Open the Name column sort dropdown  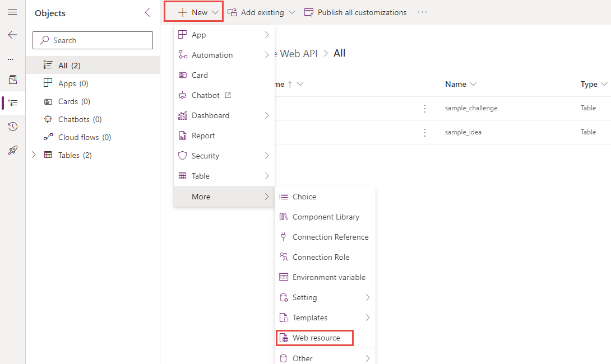coord(473,84)
